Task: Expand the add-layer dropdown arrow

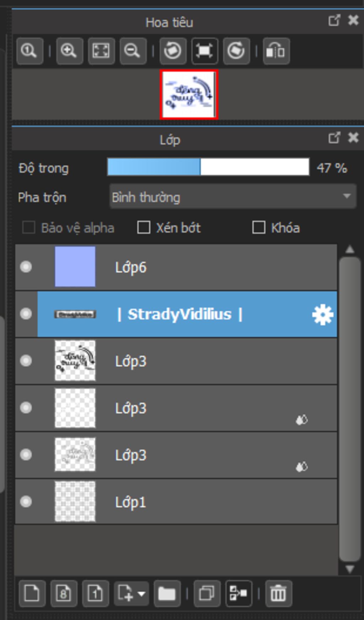Action: [x=141, y=593]
